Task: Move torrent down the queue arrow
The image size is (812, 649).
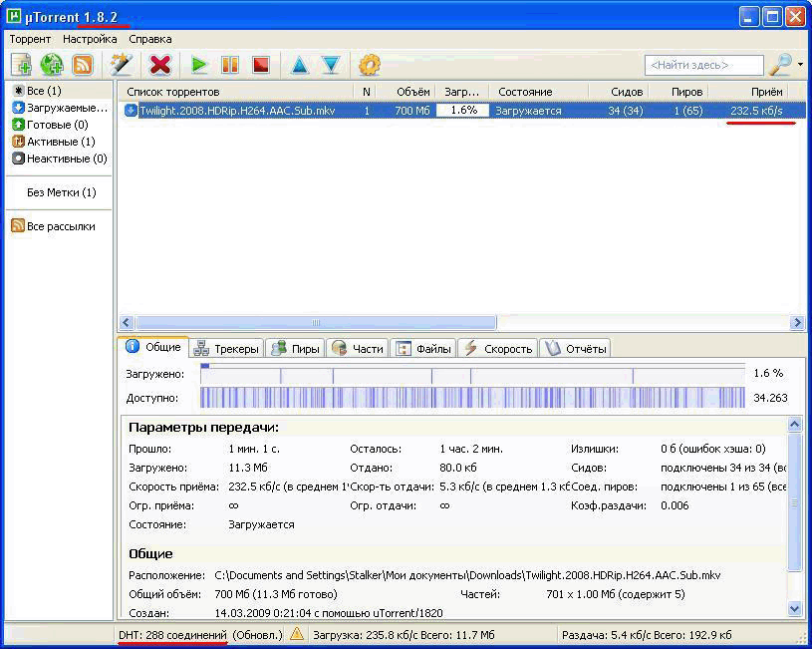Action: [331, 66]
